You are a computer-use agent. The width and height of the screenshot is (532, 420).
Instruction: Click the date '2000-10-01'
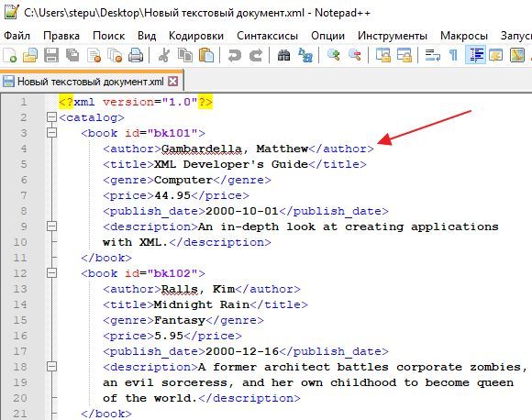point(242,211)
